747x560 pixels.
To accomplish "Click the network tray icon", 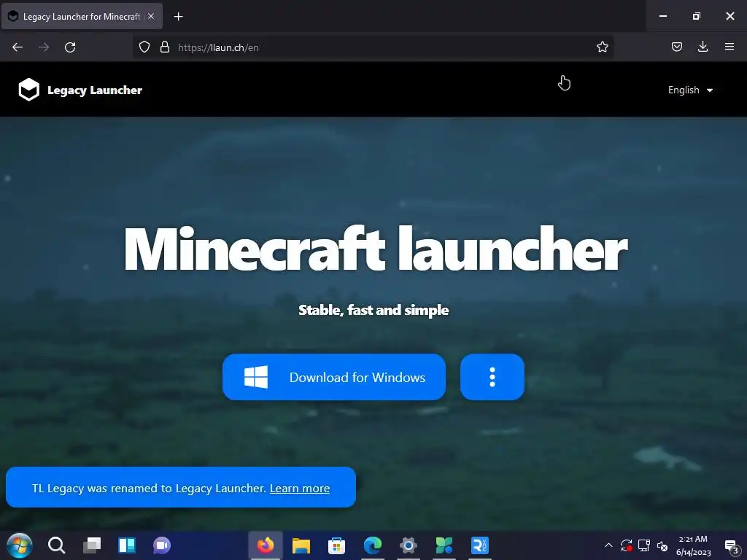I will (644, 545).
